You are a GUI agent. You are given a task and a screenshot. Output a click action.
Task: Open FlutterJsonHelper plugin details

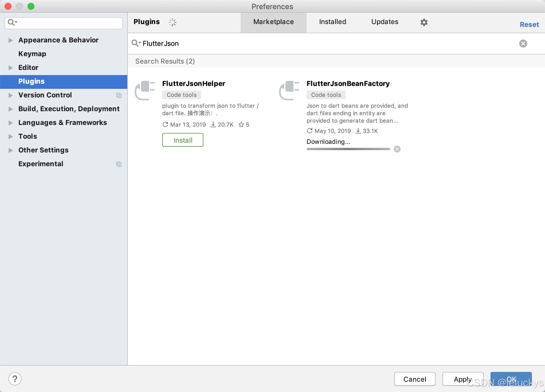(194, 84)
